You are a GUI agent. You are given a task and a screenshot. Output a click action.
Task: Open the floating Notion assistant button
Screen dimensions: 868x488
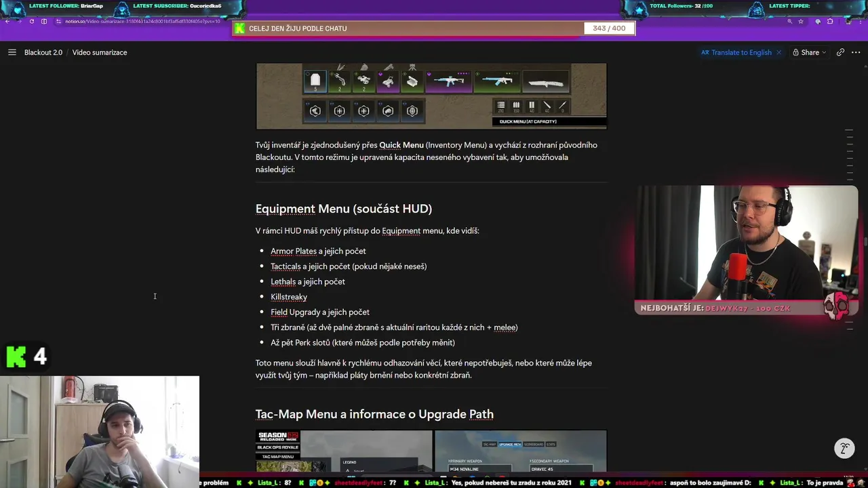(844, 448)
